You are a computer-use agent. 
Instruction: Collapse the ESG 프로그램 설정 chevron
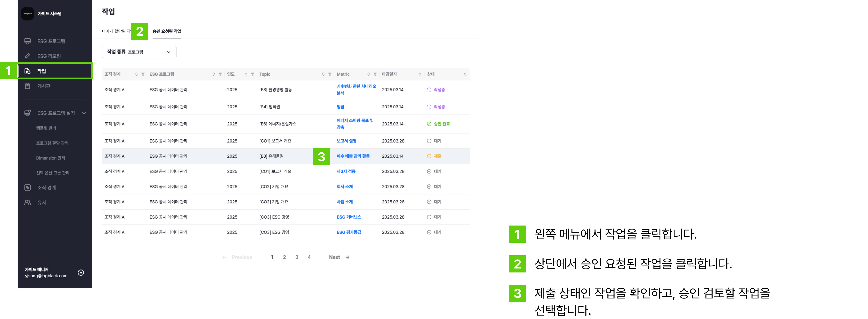84,113
